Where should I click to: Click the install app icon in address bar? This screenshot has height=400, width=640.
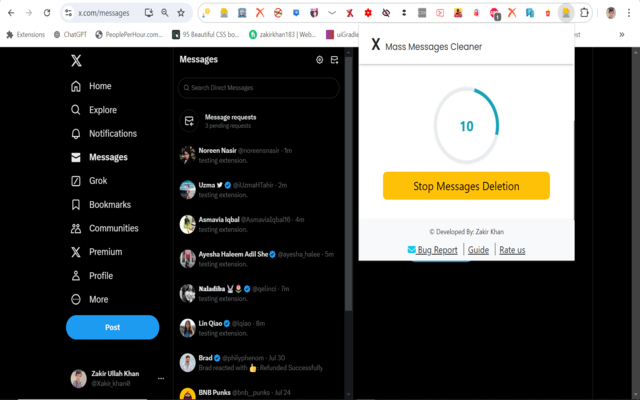149,13
